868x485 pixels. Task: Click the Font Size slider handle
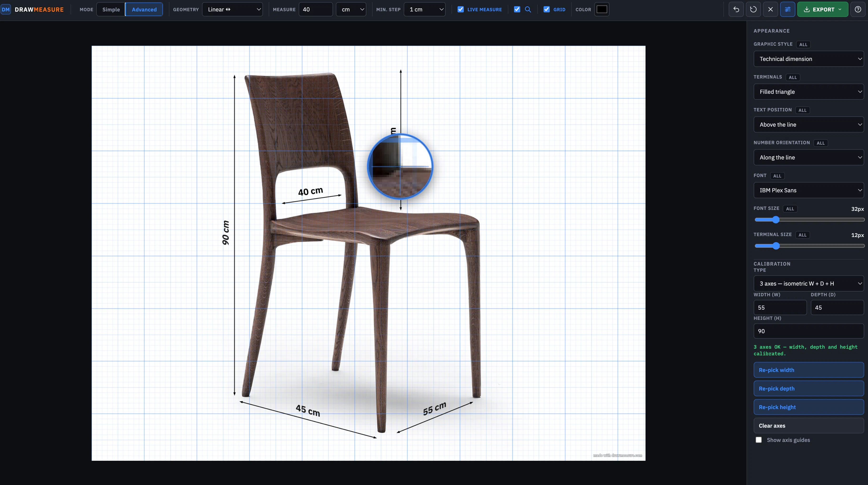pyautogui.click(x=776, y=220)
